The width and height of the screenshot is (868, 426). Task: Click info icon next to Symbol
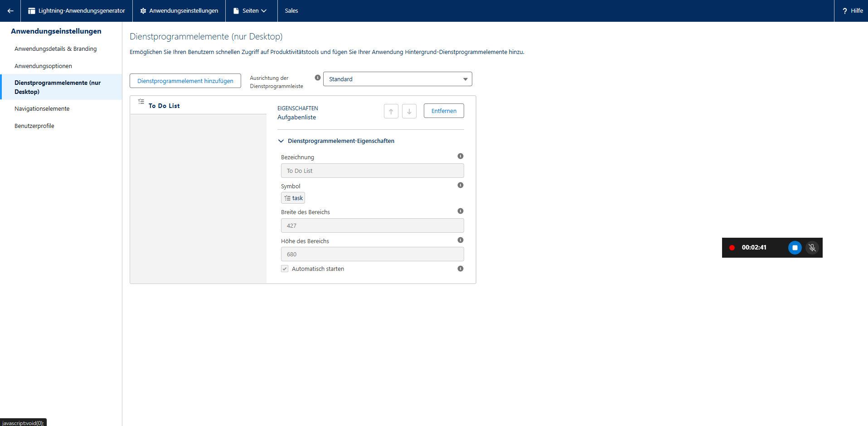click(x=460, y=185)
